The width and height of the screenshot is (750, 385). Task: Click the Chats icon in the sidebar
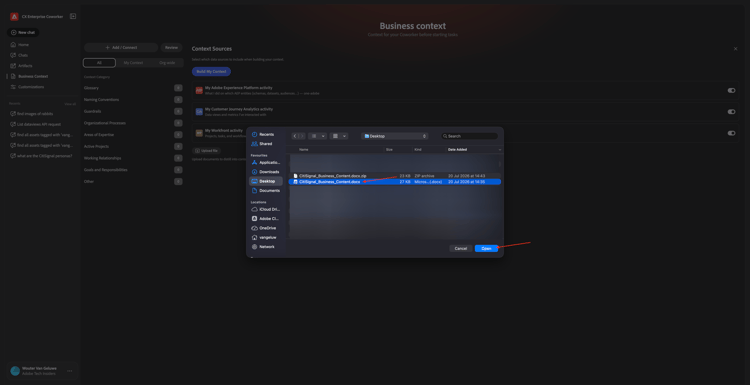pyautogui.click(x=13, y=55)
